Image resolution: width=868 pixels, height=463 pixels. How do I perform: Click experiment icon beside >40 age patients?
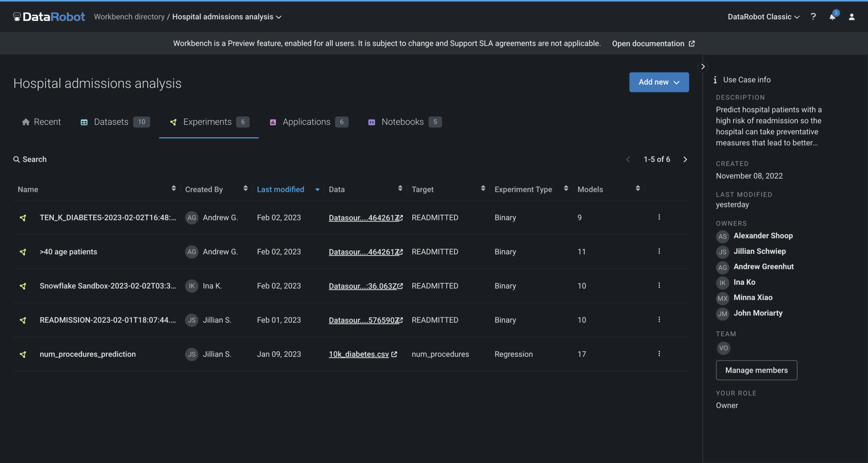(x=23, y=252)
